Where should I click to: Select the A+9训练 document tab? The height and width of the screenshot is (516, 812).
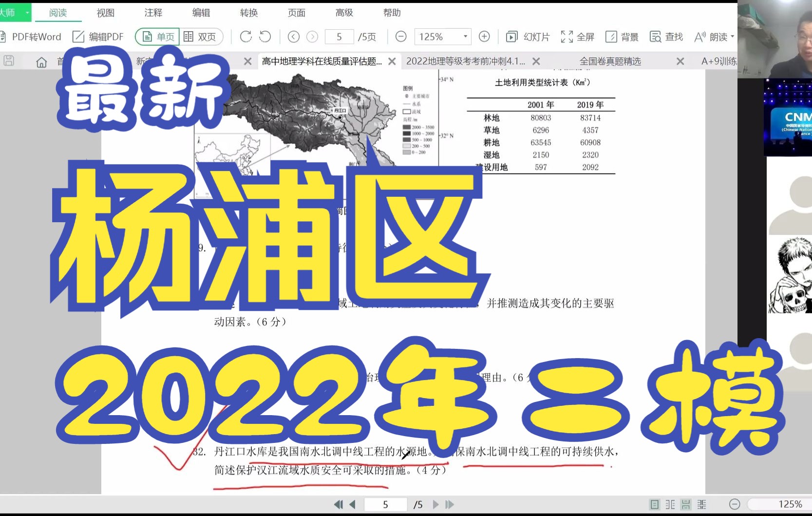tap(719, 61)
